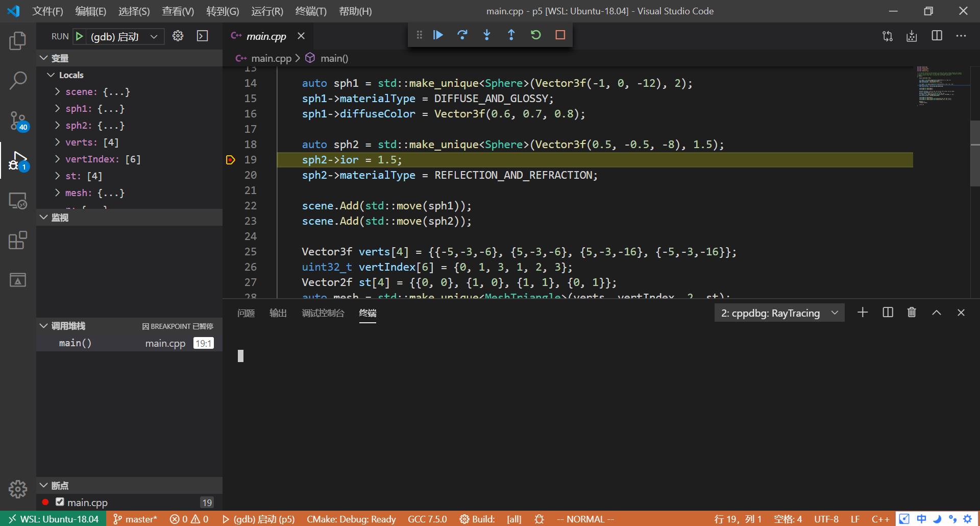Click the Build status bar button
This screenshot has width=980, height=526.
coord(477,519)
